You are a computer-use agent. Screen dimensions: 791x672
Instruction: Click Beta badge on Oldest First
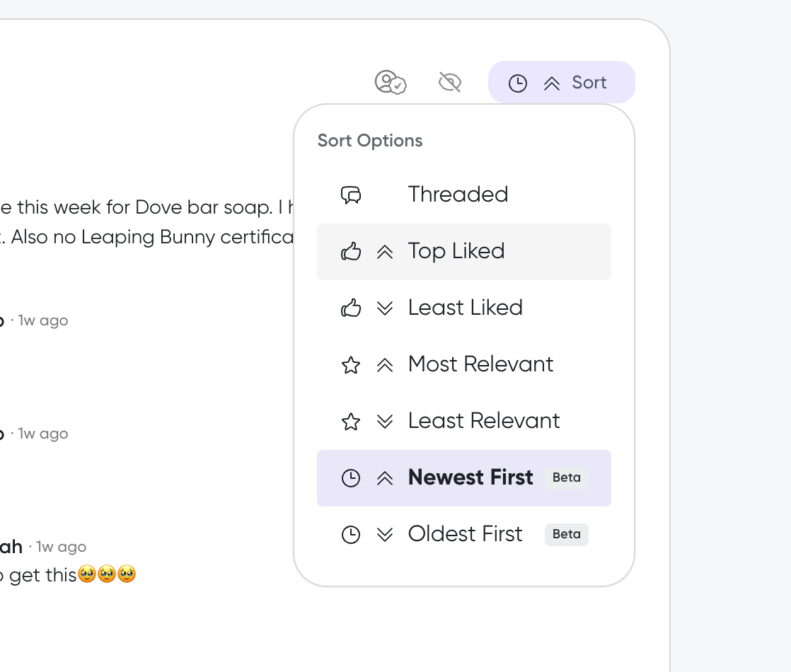click(x=567, y=534)
